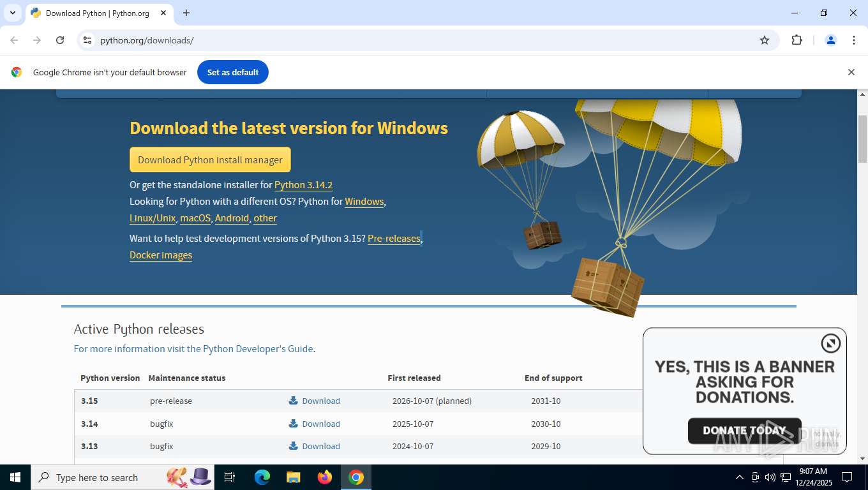
Task: Open a new tab with the plus button
Action: coord(186,13)
